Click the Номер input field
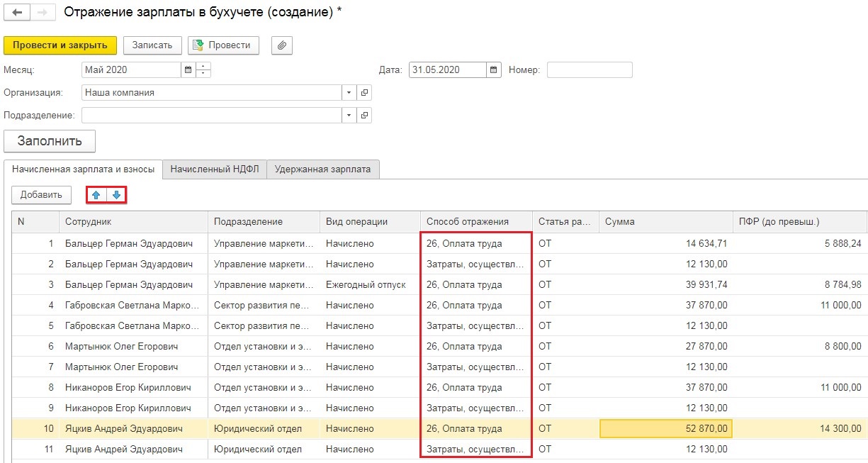This screenshot has width=868, height=463. [589, 70]
